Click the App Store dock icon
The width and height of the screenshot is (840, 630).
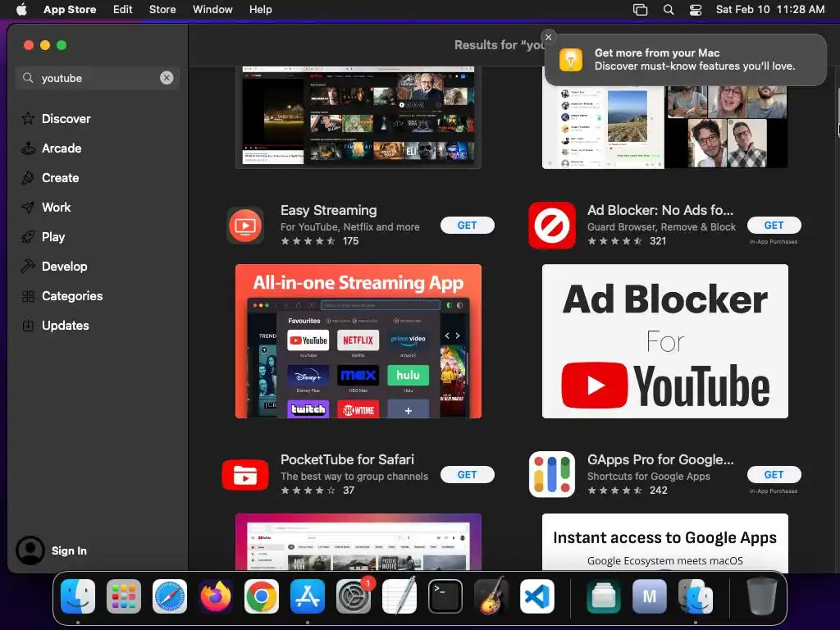[308, 596]
